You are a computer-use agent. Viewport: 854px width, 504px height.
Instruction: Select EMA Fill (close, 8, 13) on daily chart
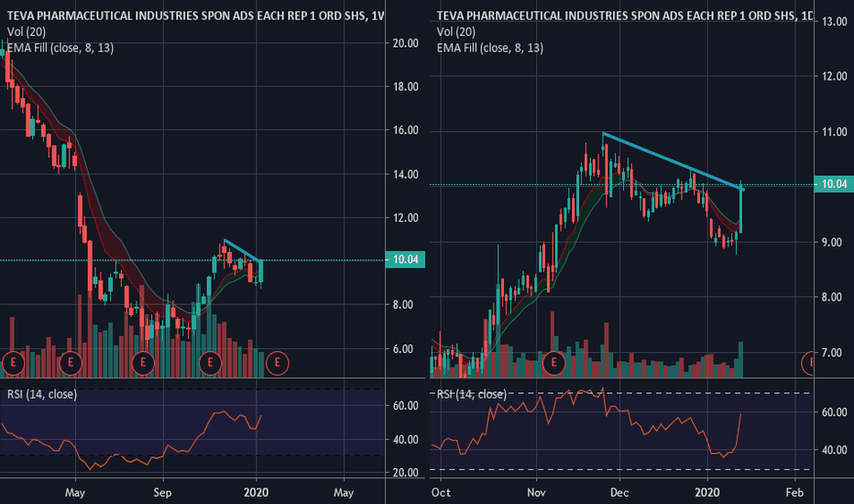coord(489,48)
